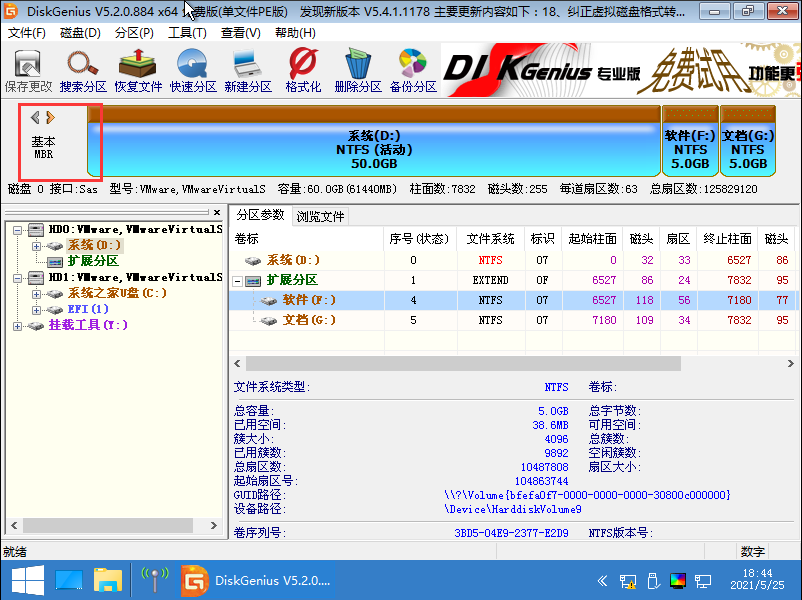This screenshot has height=600, width=802.
Task: Click Delete Partition (删除分区) icon
Action: pos(358,71)
